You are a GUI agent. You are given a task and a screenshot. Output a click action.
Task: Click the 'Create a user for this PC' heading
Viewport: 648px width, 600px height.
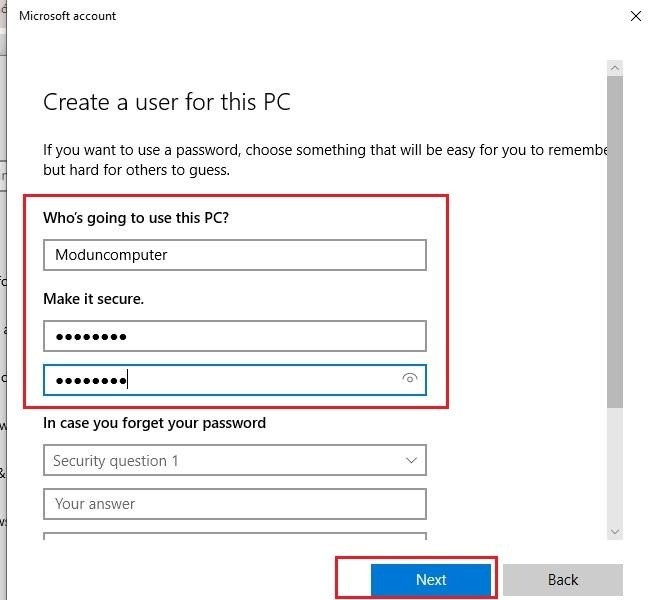(x=167, y=102)
